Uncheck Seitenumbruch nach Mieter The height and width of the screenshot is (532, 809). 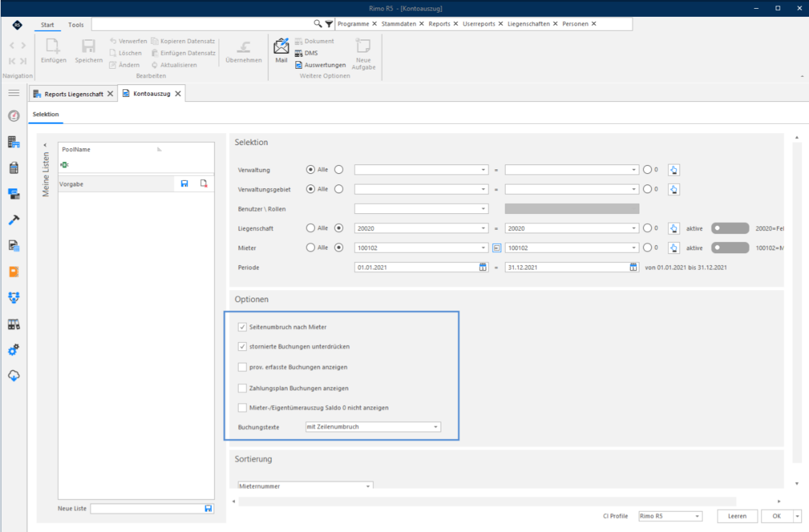(x=243, y=327)
